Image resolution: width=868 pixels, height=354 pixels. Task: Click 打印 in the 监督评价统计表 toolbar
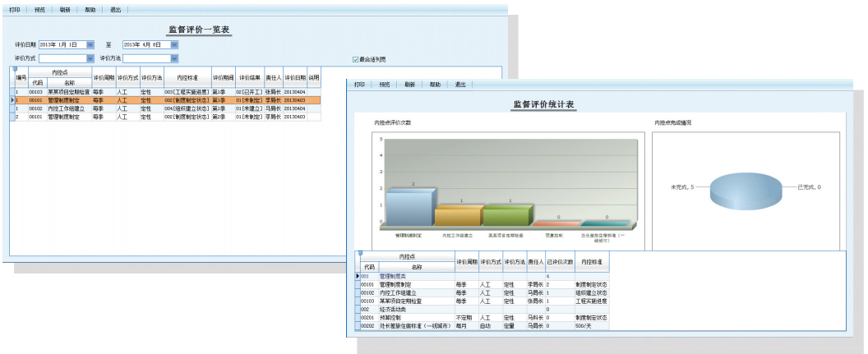359,85
